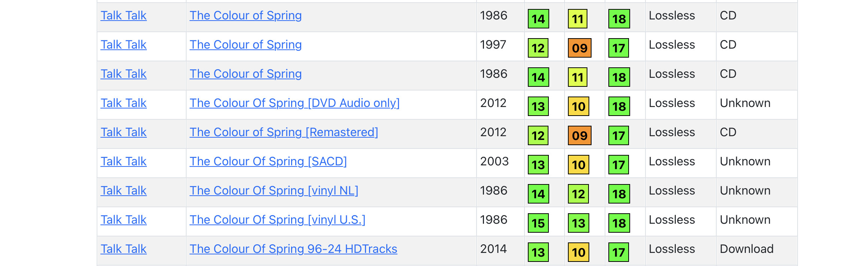Open The Colour Of Spring [vinyl NL] link
868x266 pixels.
tap(274, 190)
